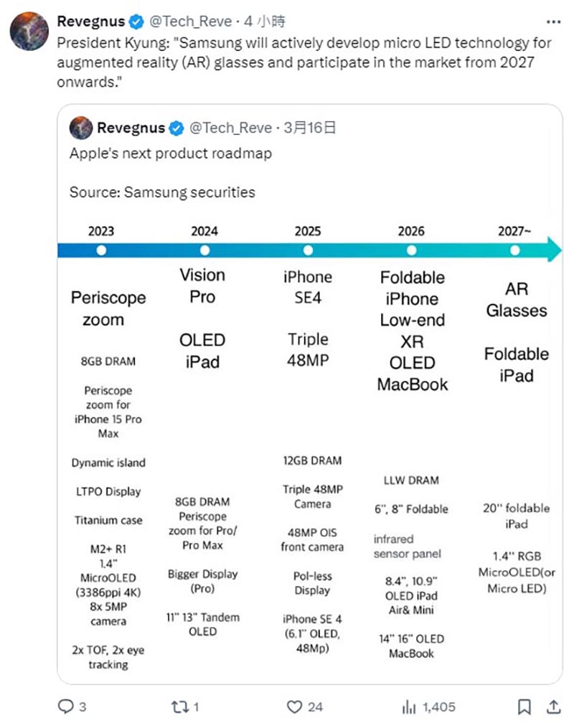Open the quoted tweet's 3月16日 date

(310, 128)
